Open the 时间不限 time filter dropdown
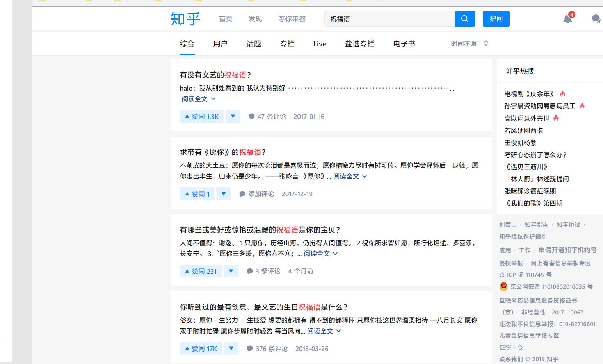Viewport: 603px width, 364px height. 470,44
